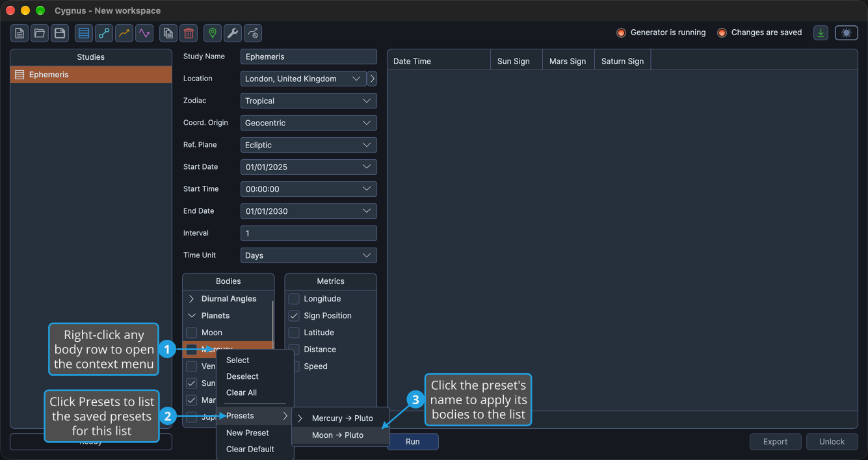Enable the Latitude metric checkbox

294,333
